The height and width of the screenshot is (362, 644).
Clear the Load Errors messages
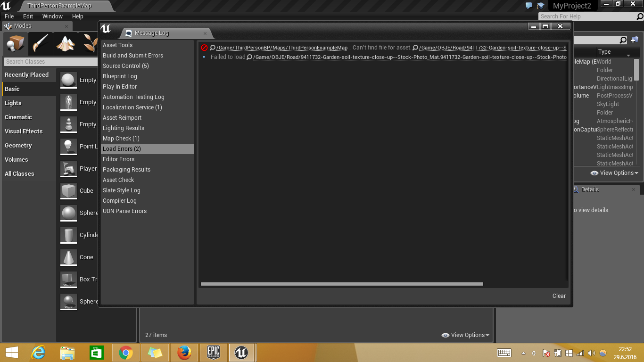(x=559, y=296)
